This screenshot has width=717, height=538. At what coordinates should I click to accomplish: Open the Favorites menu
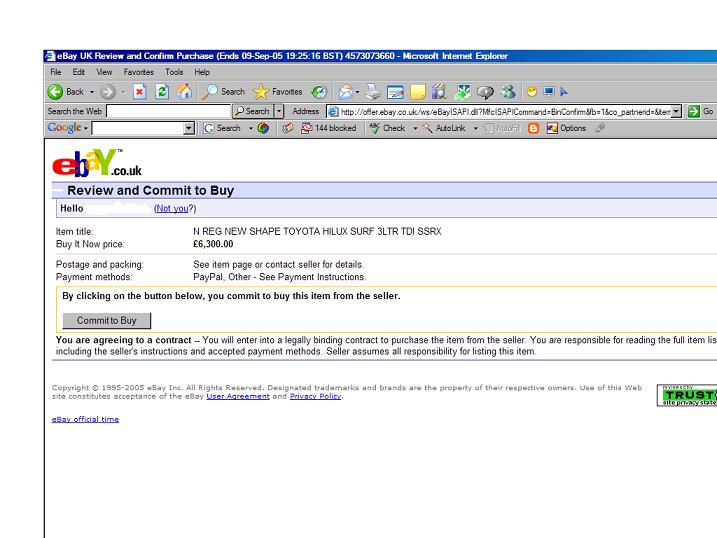[x=138, y=72]
